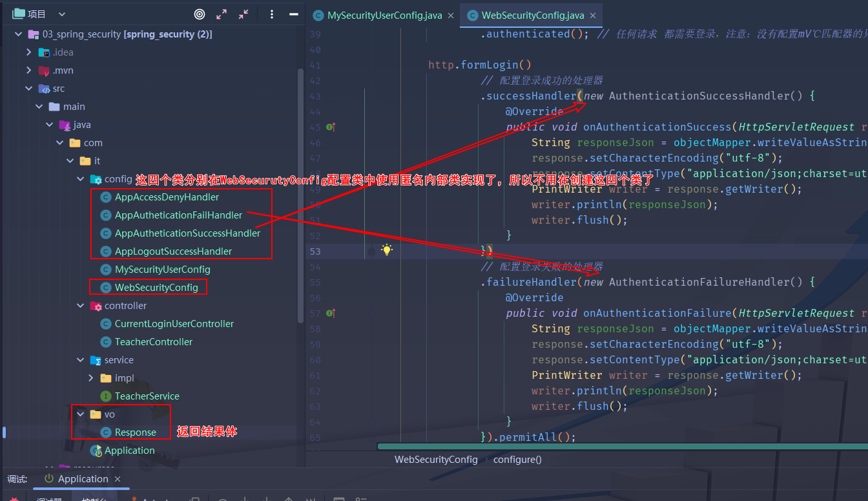868x501 pixels.
Task: Click fold marker on line 53
Action: click(371, 251)
